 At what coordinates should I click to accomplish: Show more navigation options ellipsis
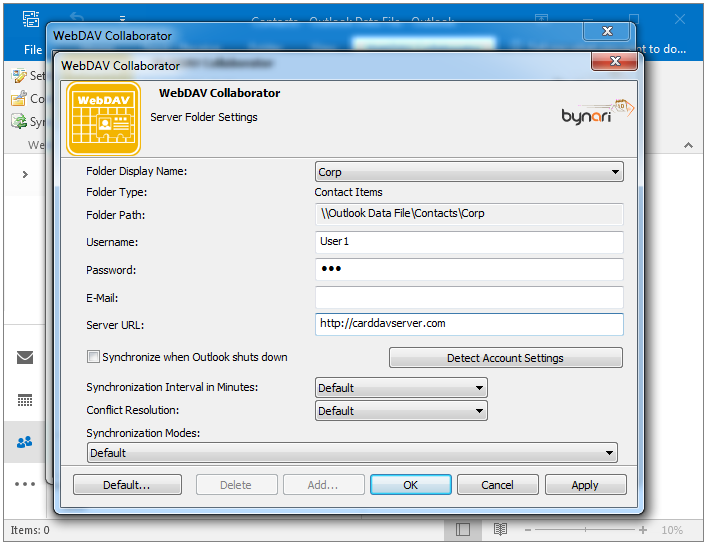pyautogui.click(x=25, y=484)
